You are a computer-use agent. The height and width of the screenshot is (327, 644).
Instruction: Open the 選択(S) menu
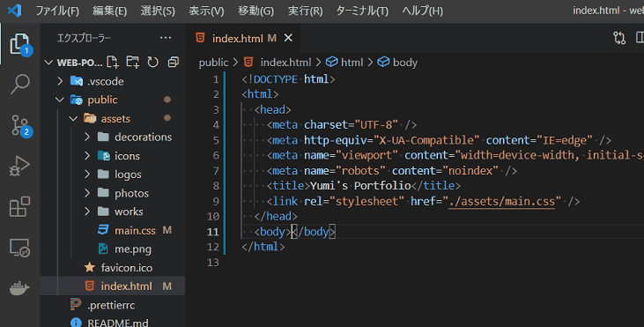pyautogui.click(x=158, y=11)
